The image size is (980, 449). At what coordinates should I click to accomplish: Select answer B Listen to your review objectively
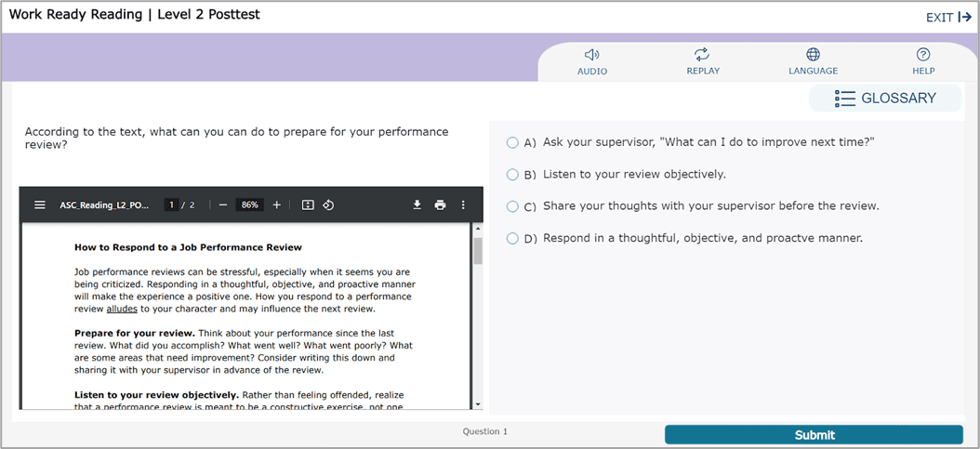pyautogui.click(x=512, y=174)
